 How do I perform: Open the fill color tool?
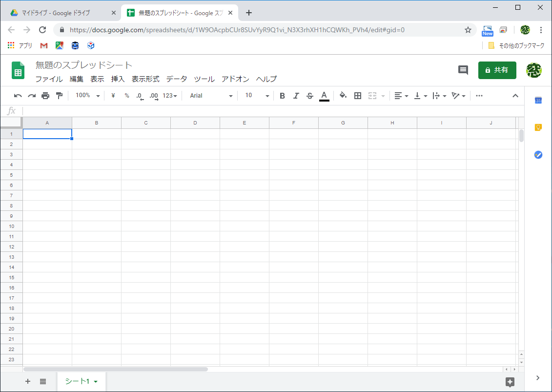pyautogui.click(x=343, y=95)
